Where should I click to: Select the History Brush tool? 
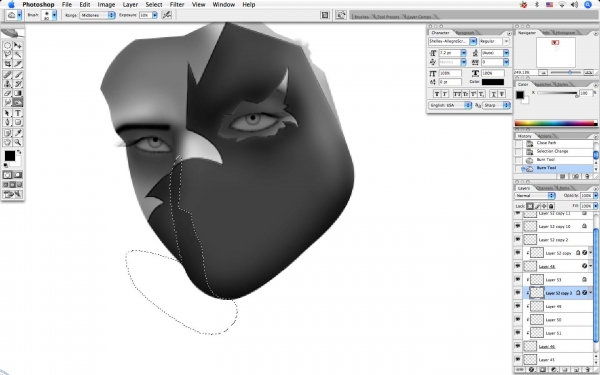click(x=18, y=84)
